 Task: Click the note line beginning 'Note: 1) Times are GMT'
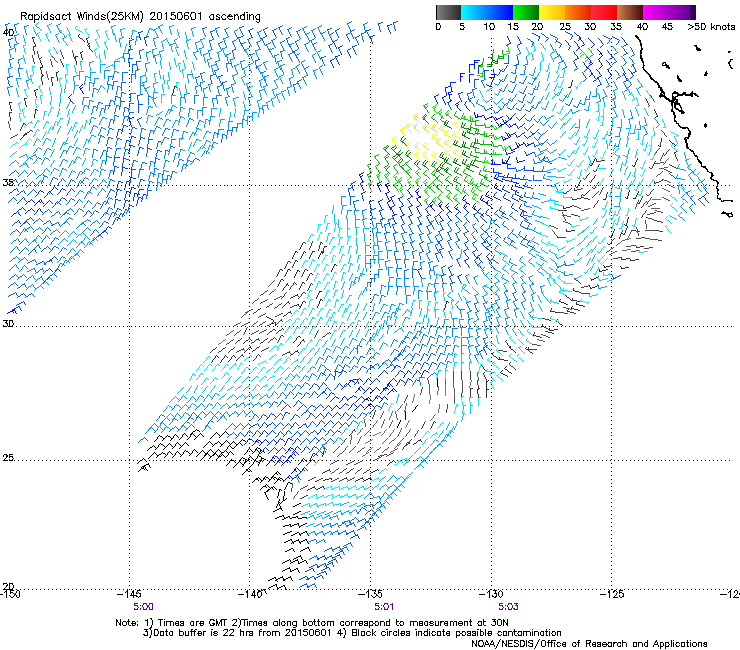coord(311,623)
